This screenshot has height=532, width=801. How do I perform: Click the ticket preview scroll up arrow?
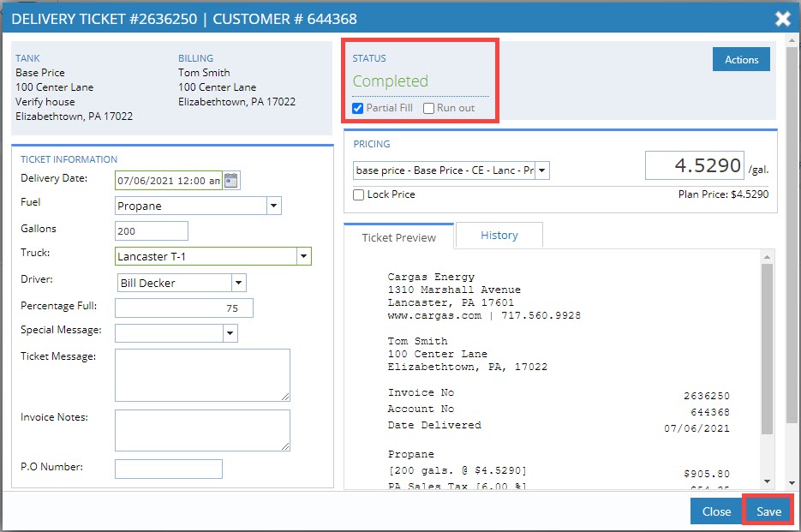[767, 256]
